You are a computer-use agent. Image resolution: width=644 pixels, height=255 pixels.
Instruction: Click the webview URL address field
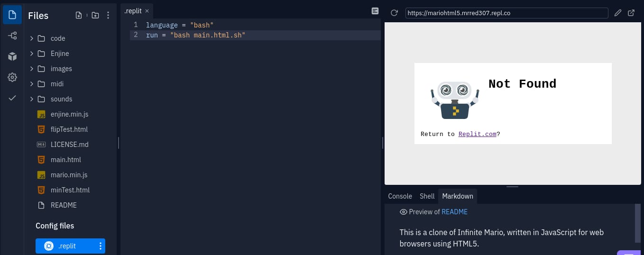pyautogui.click(x=506, y=13)
